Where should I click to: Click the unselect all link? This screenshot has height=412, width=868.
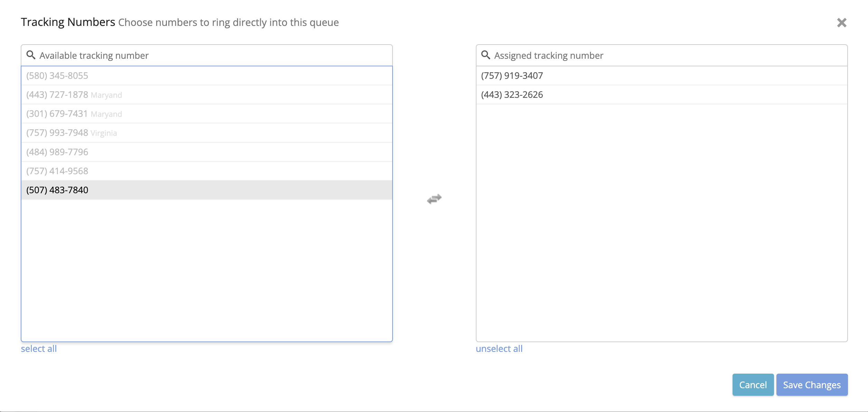click(499, 348)
